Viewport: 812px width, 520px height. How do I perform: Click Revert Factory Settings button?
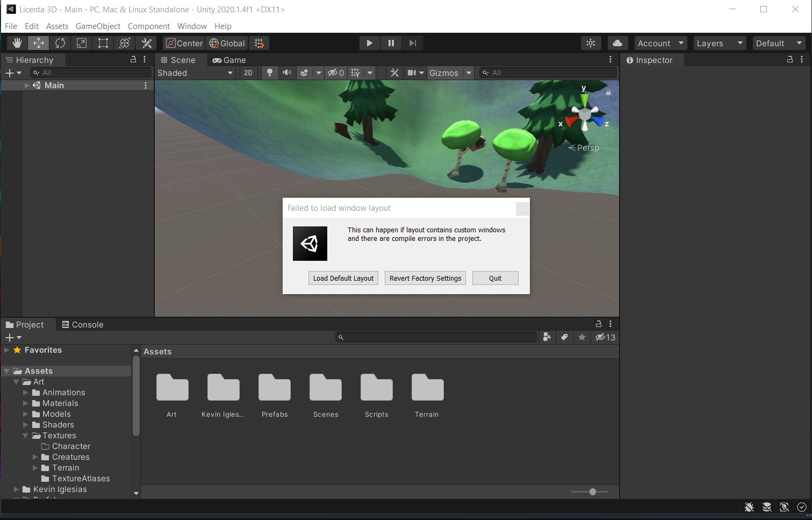pyautogui.click(x=425, y=278)
